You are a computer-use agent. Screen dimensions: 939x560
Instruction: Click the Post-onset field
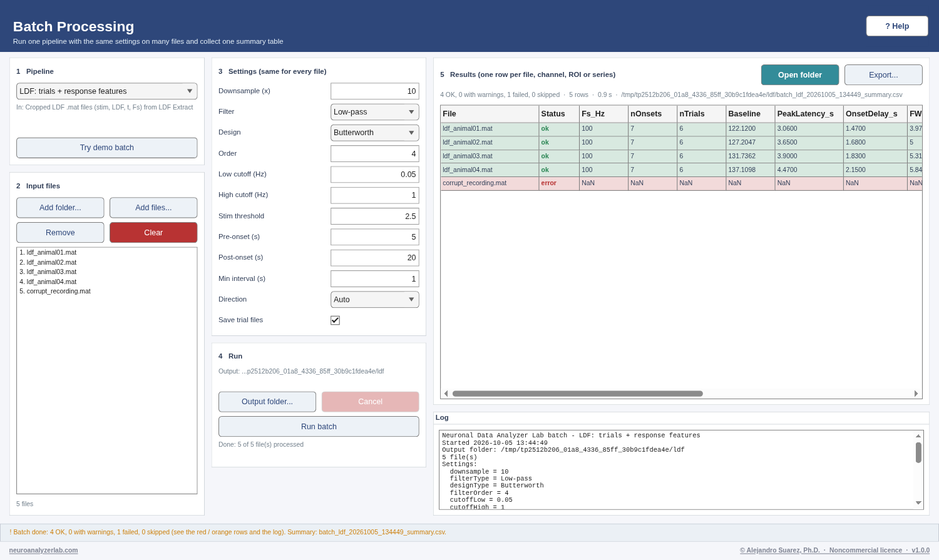374,258
